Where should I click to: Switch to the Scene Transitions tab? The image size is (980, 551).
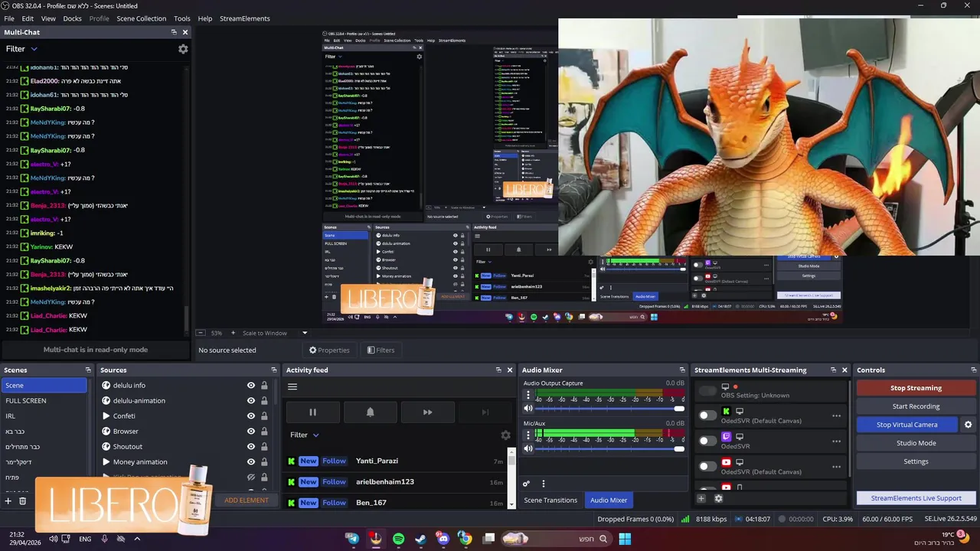pyautogui.click(x=550, y=500)
